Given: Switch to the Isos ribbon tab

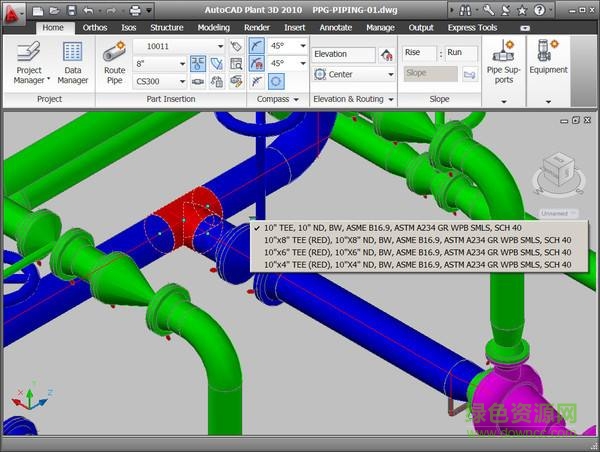Looking at the screenshot, I should [128, 28].
